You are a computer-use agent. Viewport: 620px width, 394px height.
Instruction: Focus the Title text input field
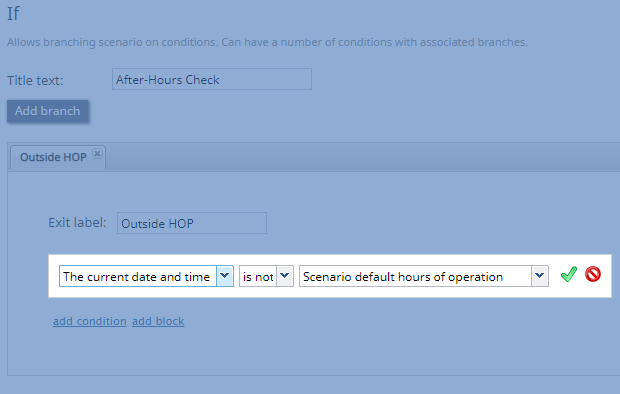[212, 79]
